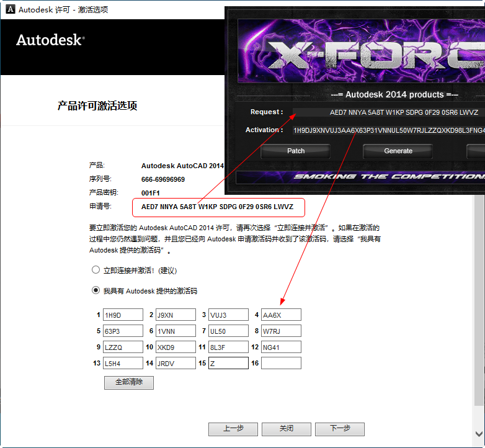Viewport: 485px width, 448px height.
Task: Click activation code field 2 containing J9XN
Action: pyautogui.click(x=176, y=315)
